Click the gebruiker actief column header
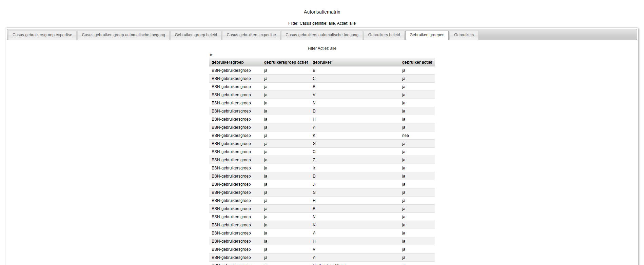 click(x=417, y=62)
